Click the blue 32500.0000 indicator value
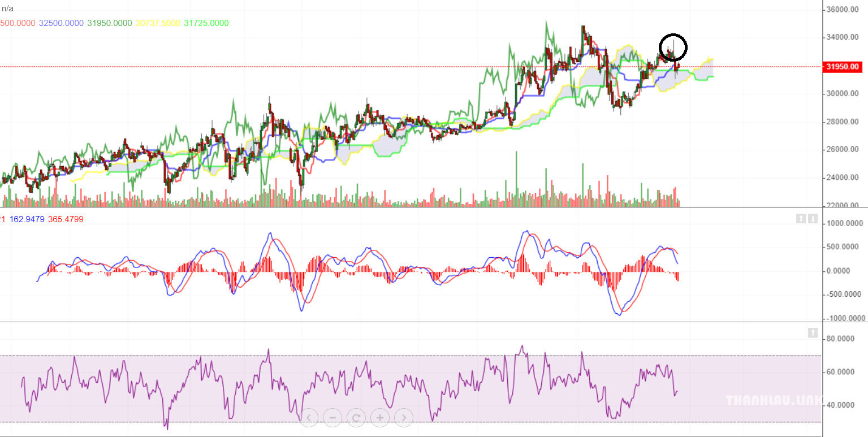Viewport: 868px width, 437px height. (61, 23)
